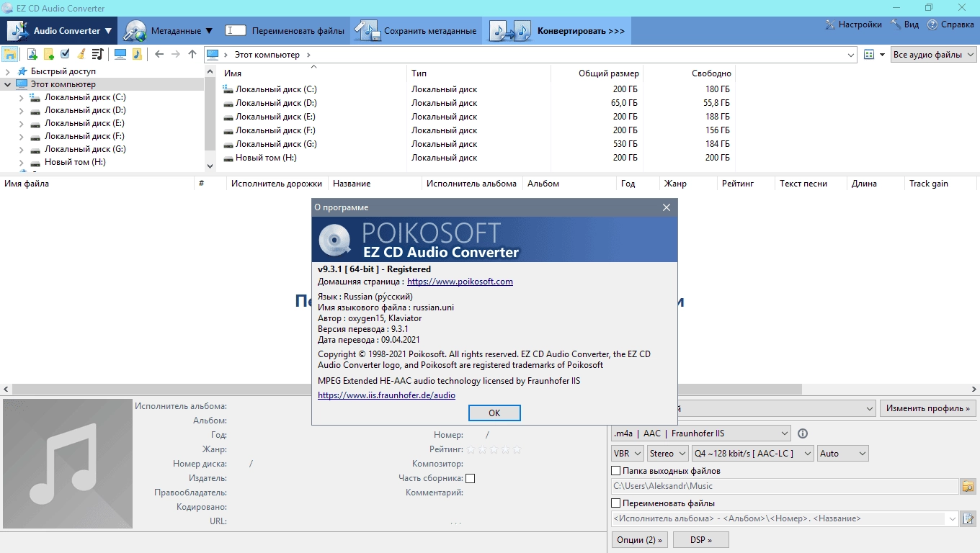The height and width of the screenshot is (553, 980).
Task: Select New volume (H:) in folder tree
Action: tap(75, 162)
